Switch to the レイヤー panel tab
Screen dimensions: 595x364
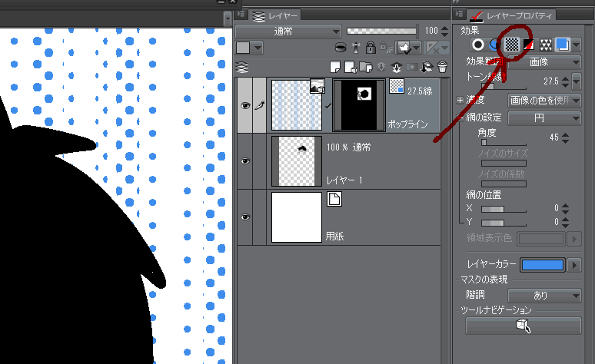pyautogui.click(x=277, y=14)
